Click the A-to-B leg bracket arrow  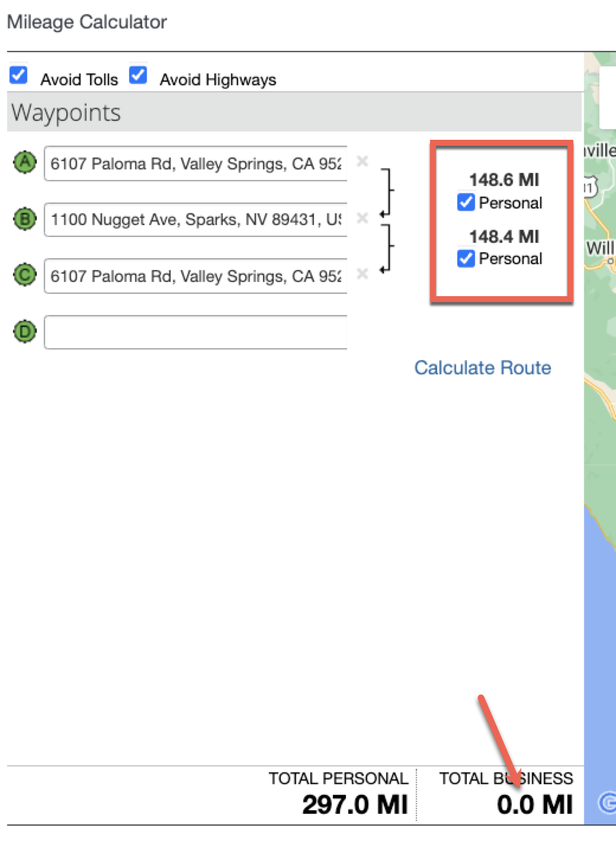pyautogui.click(x=387, y=192)
